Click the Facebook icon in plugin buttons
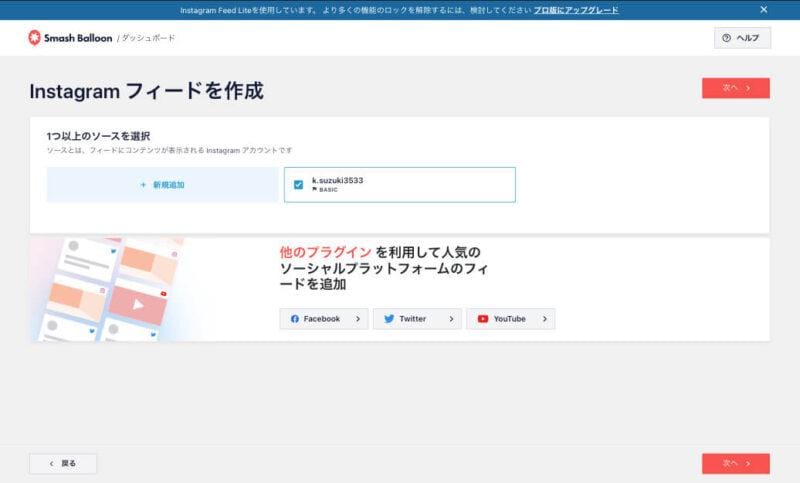The image size is (800, 483). pyautogui.click(x=294, y=319)
